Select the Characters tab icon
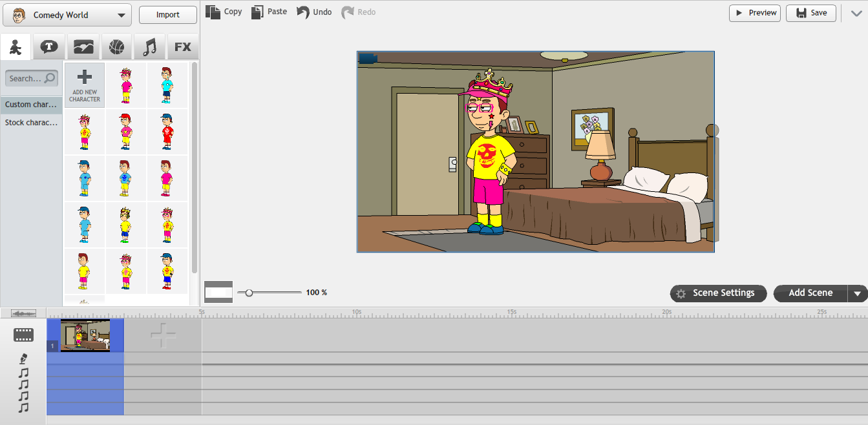 pyautogui.click(x=16, y=46)
